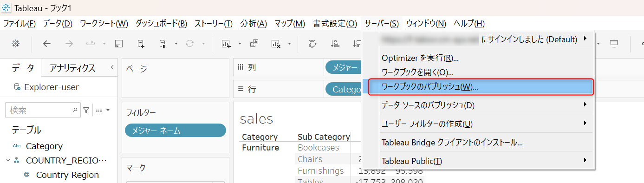Choose ワークブックを開く(O)...

(x=478, y=72)
